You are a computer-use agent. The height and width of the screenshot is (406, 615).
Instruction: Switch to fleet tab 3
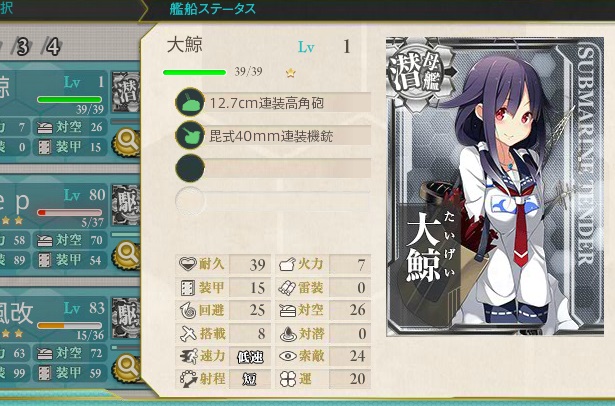pyautogui.click(x=23, y=47)
